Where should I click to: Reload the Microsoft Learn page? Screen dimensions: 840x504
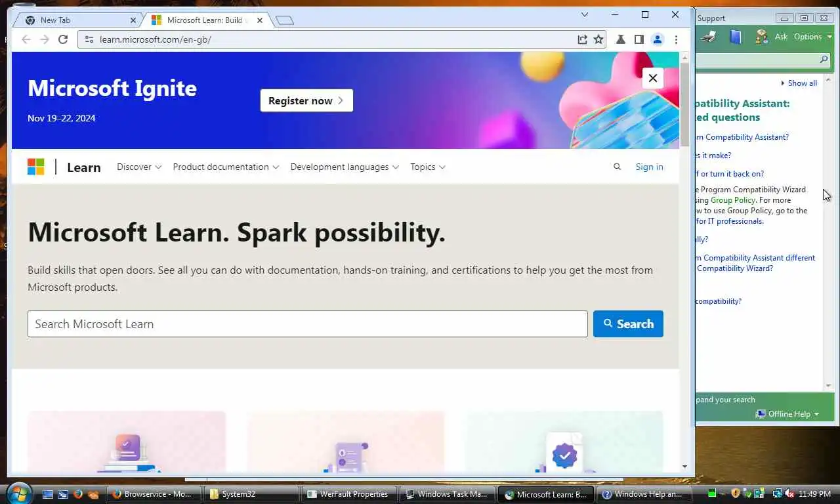(63, 39)
